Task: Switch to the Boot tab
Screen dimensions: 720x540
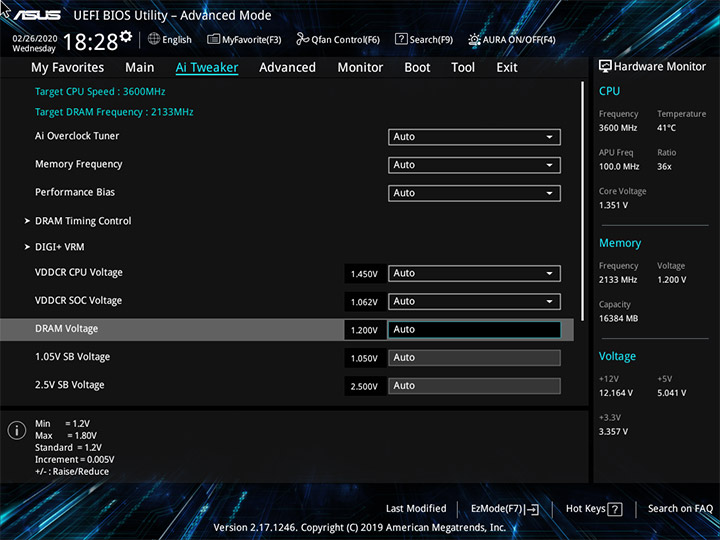Action: coord(417,68)
